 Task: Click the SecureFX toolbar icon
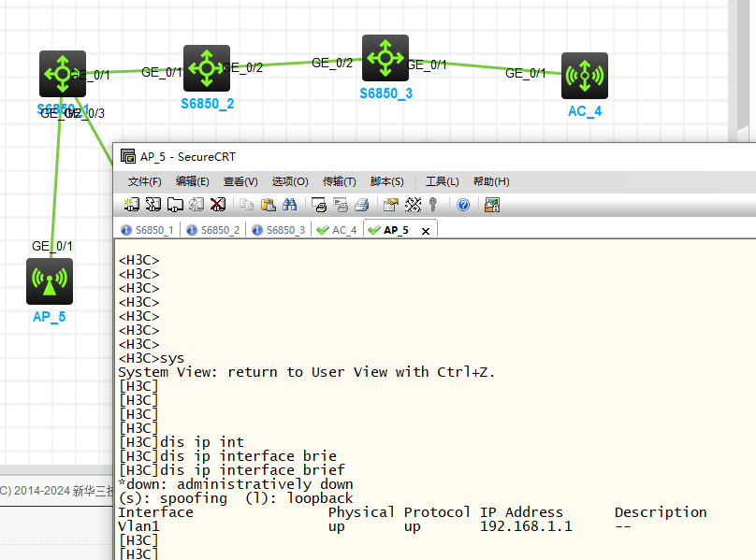point(492,205)
